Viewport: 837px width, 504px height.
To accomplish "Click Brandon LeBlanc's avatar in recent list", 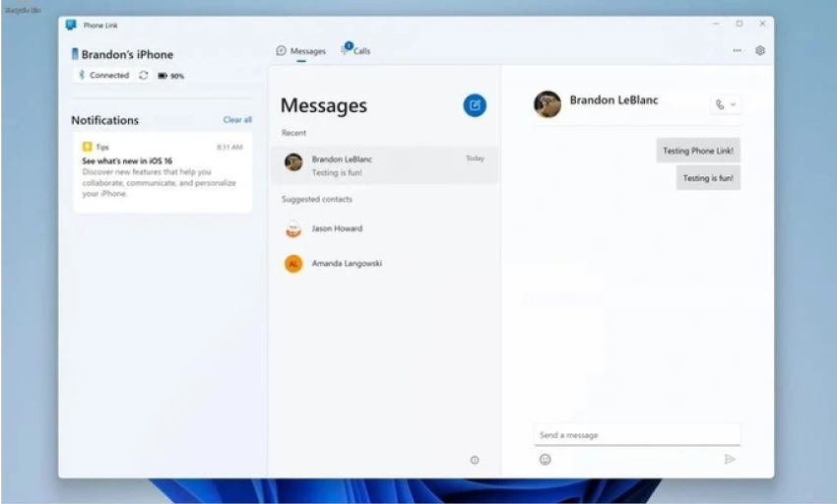I will pos(293,161).
